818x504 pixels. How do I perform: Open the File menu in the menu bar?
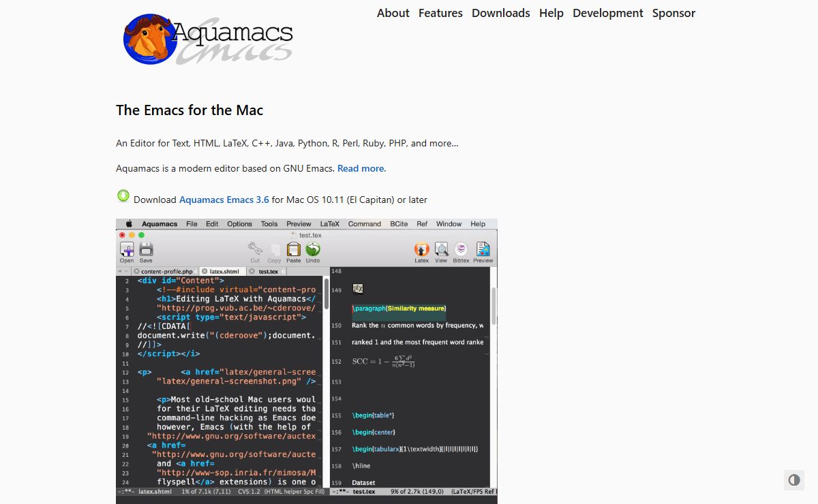coord(192,223)
